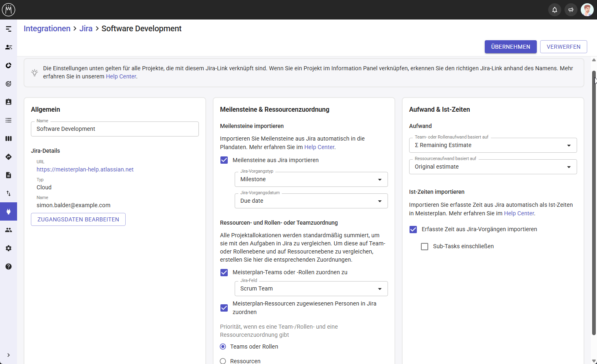This screenshot has height=364, width=597.
Task: Click the import/export arrows icon in sidebar
Action: [x=8, y=193]
